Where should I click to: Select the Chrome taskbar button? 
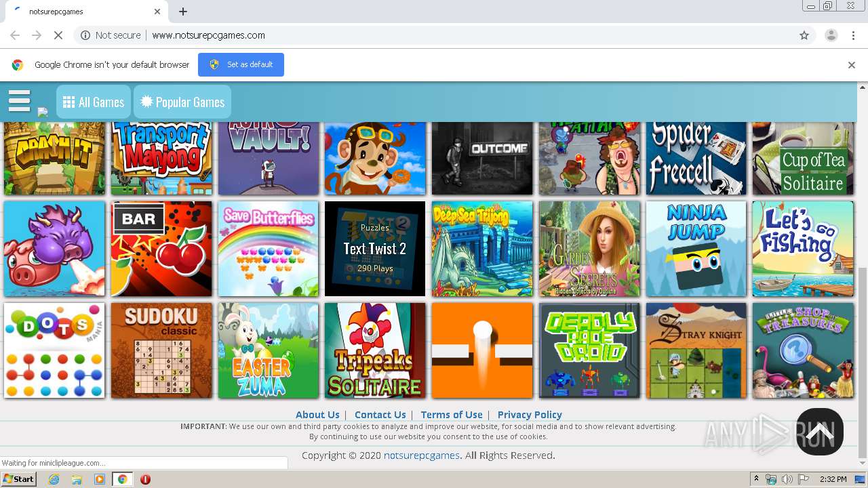coord(122,479)
